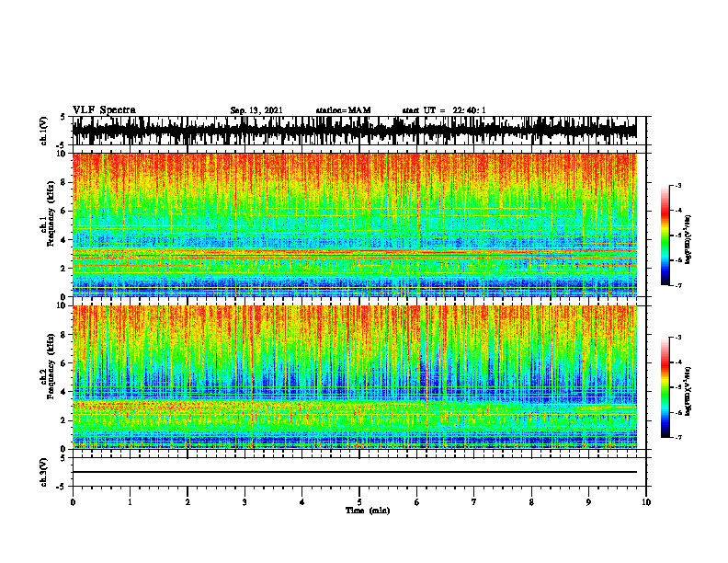Select the "start UT = 22:40: 1" text
Viewport: 728px width, 563px height.
[444, 110]
